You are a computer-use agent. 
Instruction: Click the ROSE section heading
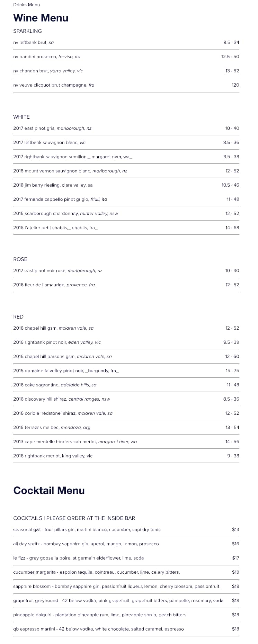[x=20, y=259]
